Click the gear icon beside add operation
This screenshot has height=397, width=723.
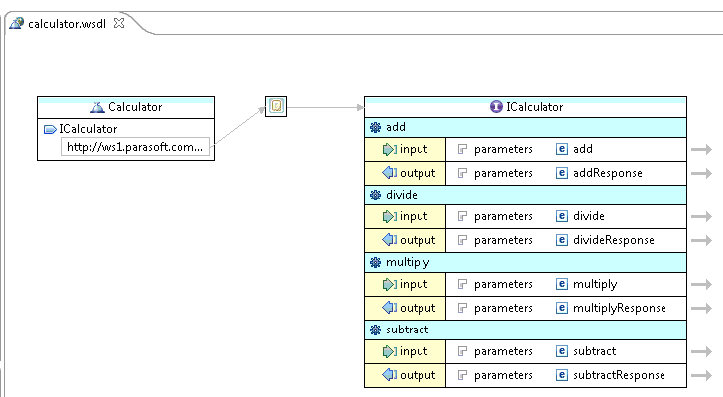pos(375,127)
